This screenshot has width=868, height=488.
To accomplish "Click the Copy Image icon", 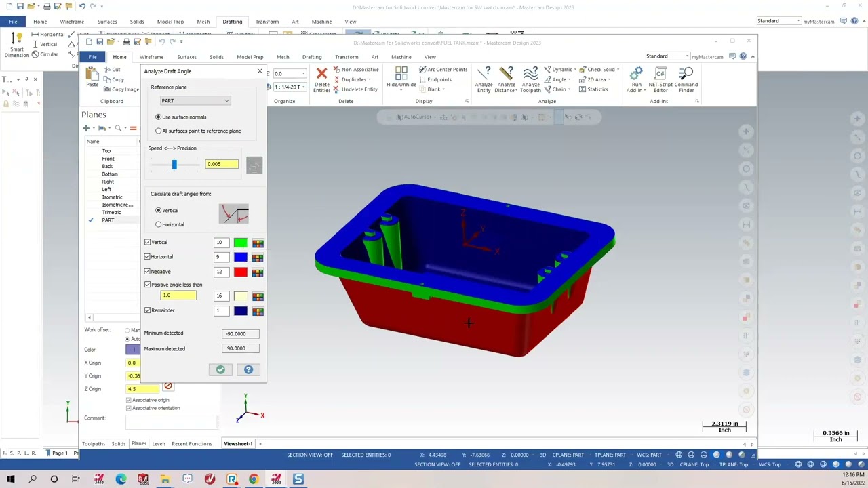I will [x=121, y=89].
